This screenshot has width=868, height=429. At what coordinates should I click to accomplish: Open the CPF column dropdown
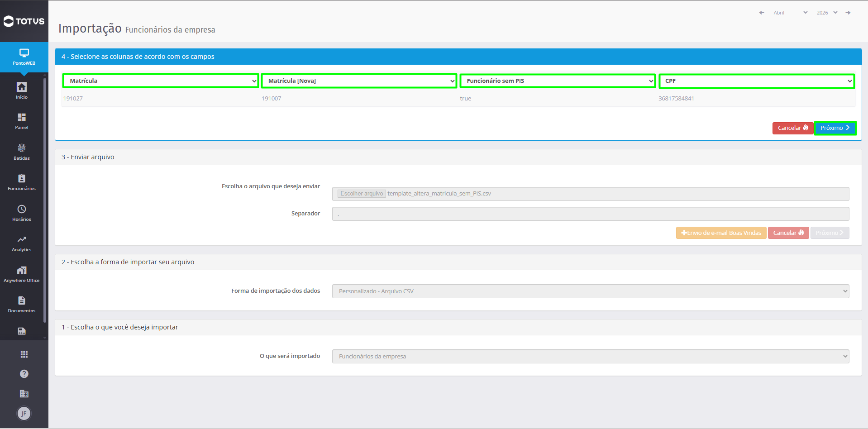757,81
